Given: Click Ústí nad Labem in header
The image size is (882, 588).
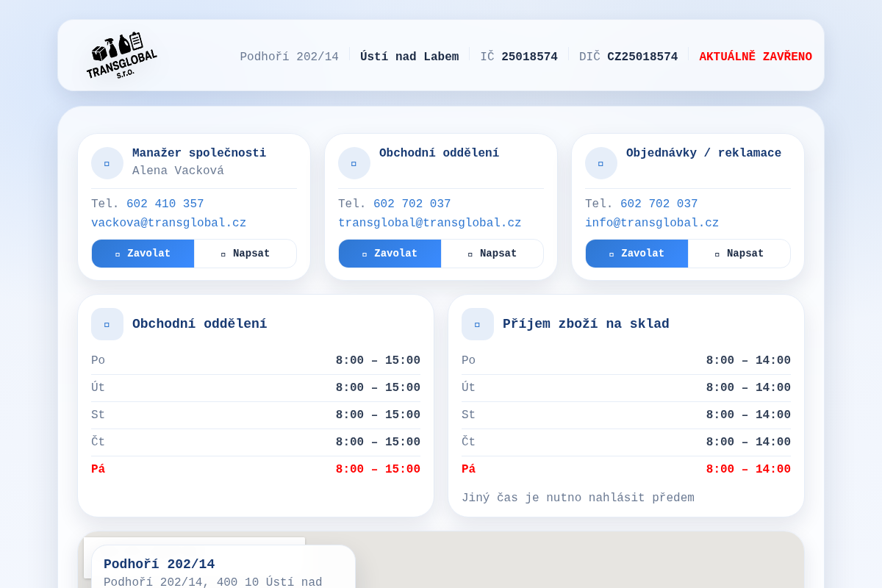Looking at the screenshot, I should (x=409, y=57).
